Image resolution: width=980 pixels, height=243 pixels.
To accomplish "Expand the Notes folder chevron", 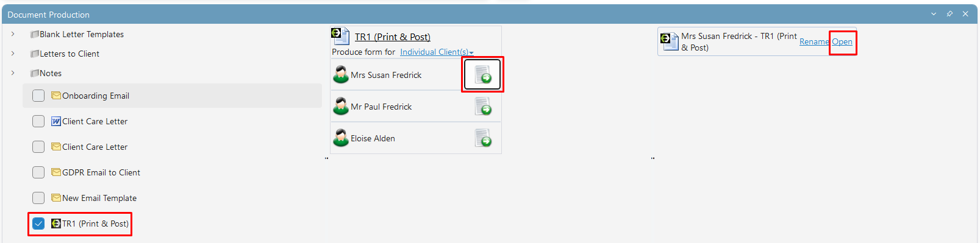I will 13,73.
